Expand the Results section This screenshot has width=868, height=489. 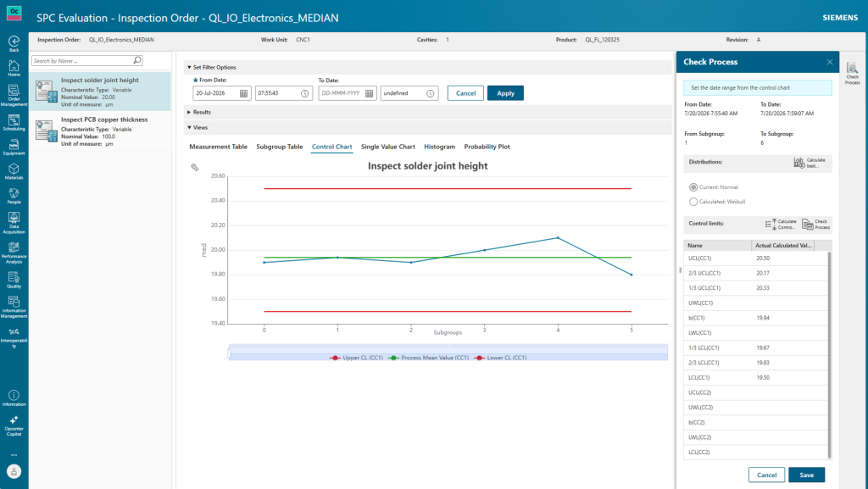point(189,113)
